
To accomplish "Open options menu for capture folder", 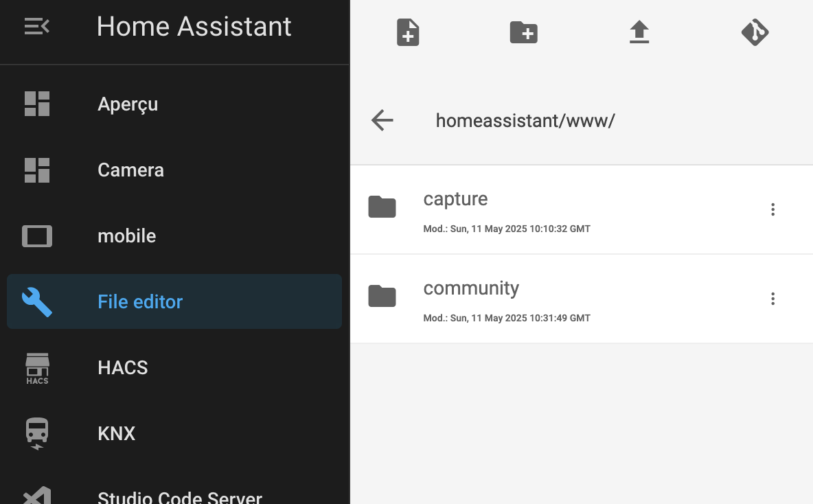I will coord(772,209).
